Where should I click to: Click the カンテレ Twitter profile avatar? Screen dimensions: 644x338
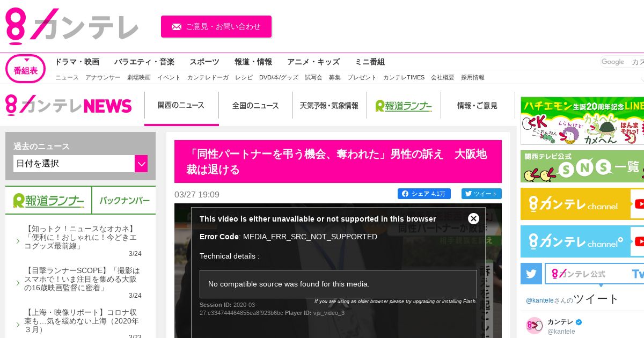click(x=535, y=326)
